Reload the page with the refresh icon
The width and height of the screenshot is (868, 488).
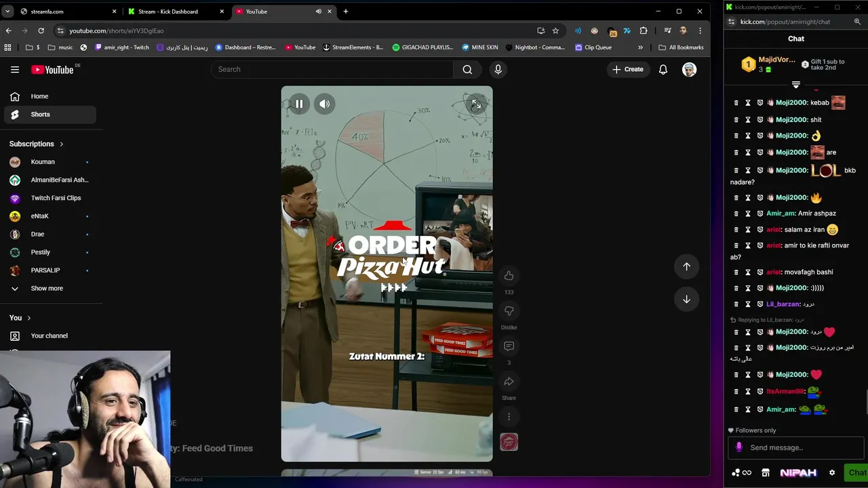coord(41,30)
